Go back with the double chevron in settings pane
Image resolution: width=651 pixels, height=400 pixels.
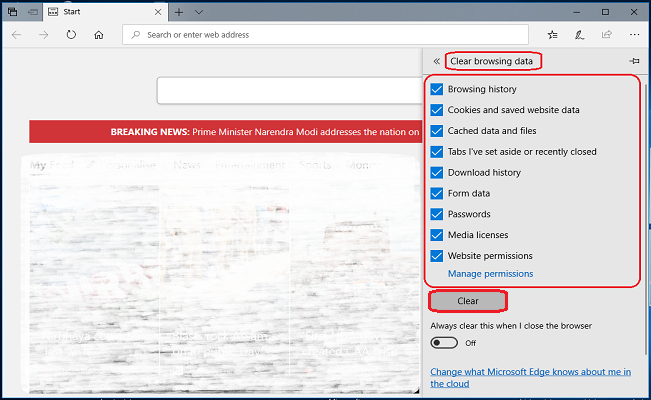pos(436,61)
